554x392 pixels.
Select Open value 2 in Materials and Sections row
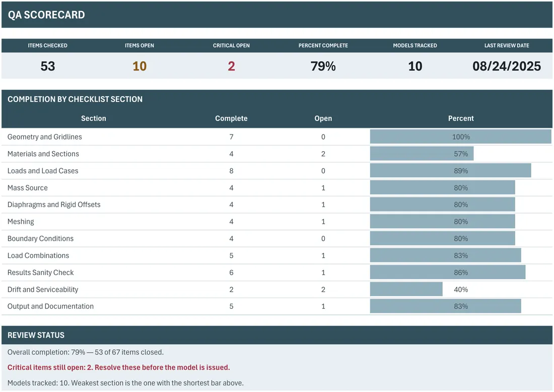coord(323,154)
